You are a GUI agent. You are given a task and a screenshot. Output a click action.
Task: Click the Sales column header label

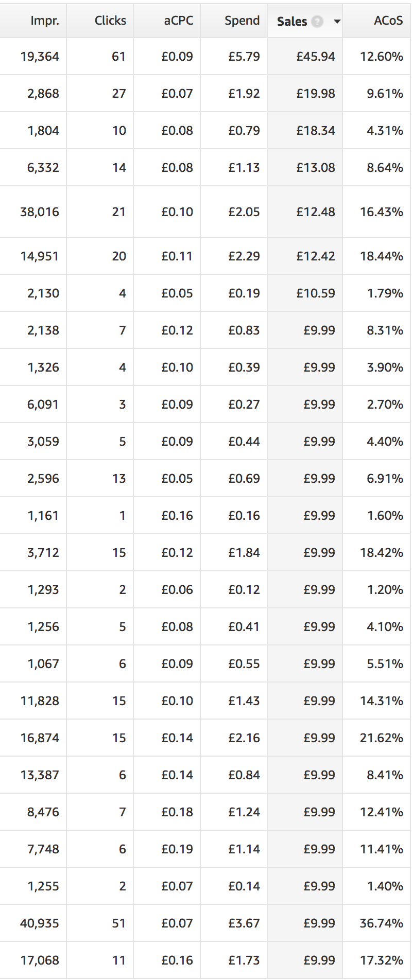pos(292,22)
